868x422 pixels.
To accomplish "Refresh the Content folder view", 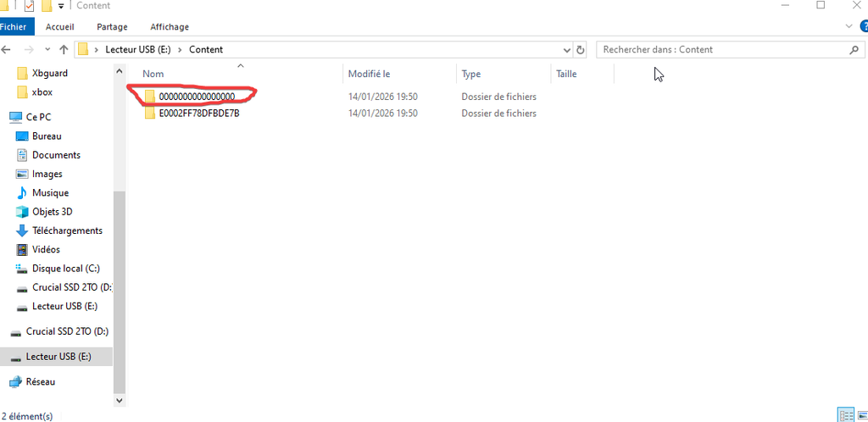I will point(581,50).
